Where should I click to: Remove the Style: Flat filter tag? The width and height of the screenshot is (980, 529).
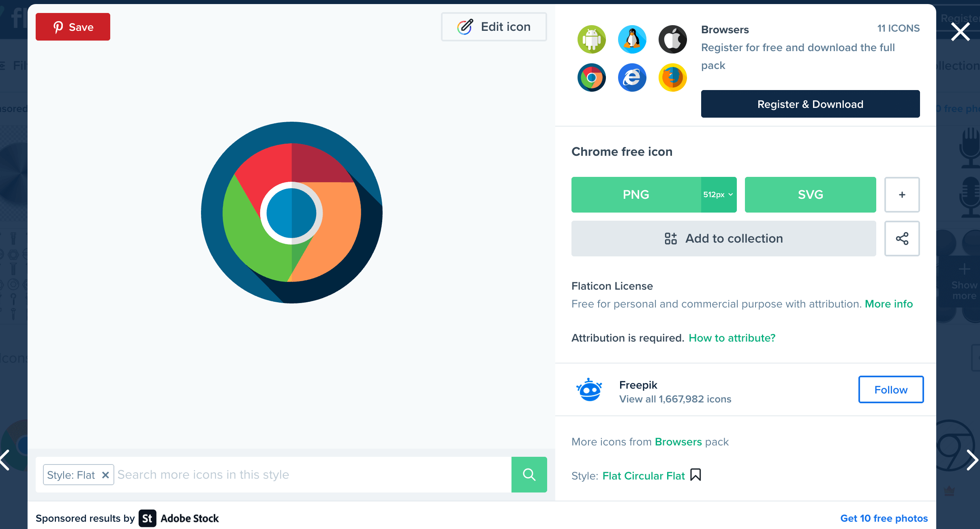pos(105,475)
